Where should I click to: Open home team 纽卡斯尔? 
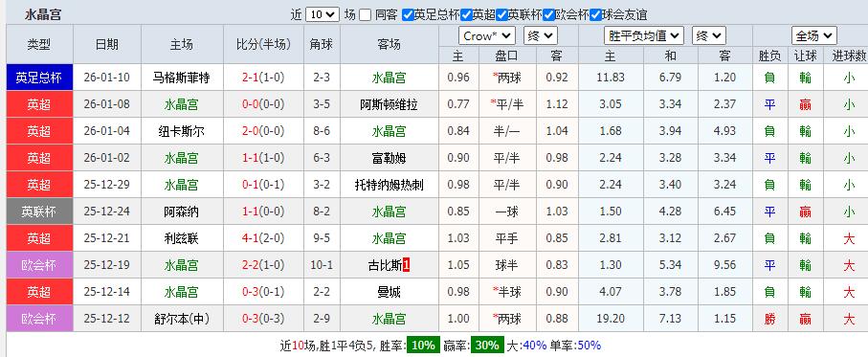(182, 131)
